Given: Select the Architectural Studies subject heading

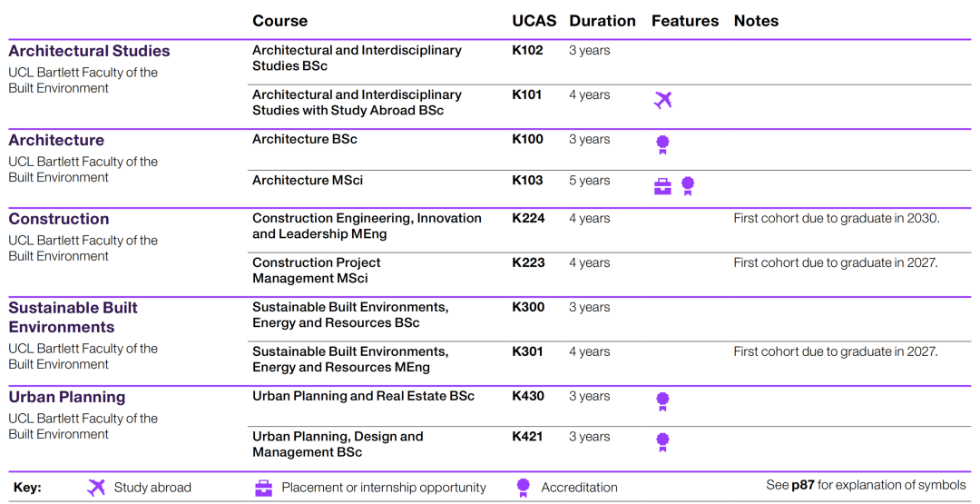Looking at the screenshot, I should pos(89,51).
